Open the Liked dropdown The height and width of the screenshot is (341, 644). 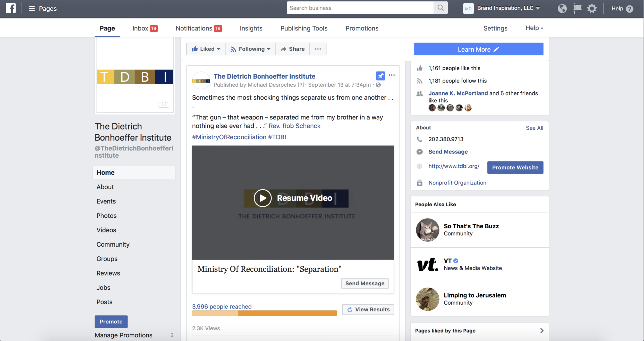tap(206, 49)
